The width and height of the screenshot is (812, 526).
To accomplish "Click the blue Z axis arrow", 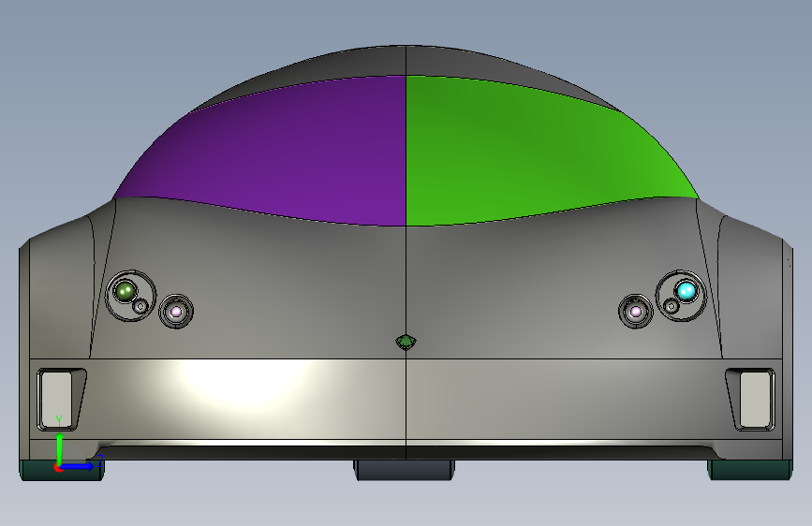I will point(78,466).
